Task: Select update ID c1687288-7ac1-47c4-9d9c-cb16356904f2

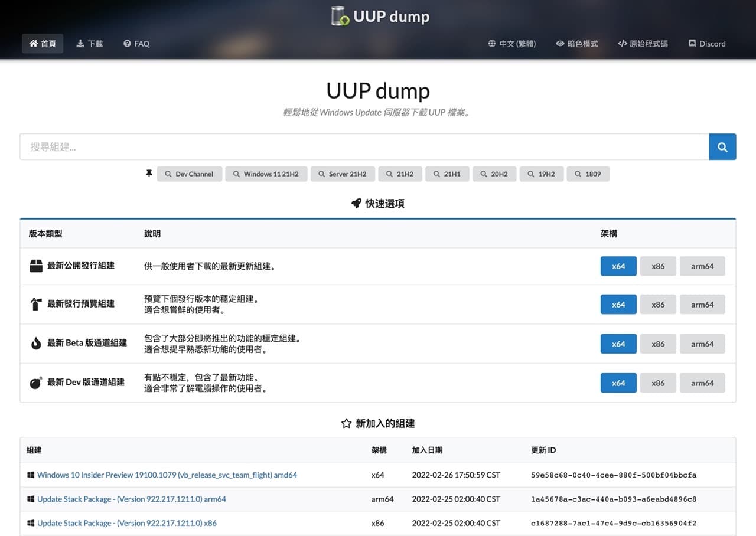Action: (614, 524)
